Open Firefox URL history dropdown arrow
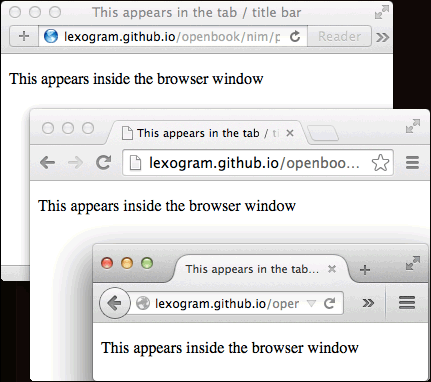This screenshot has height=382, width=431. point(311,303)
